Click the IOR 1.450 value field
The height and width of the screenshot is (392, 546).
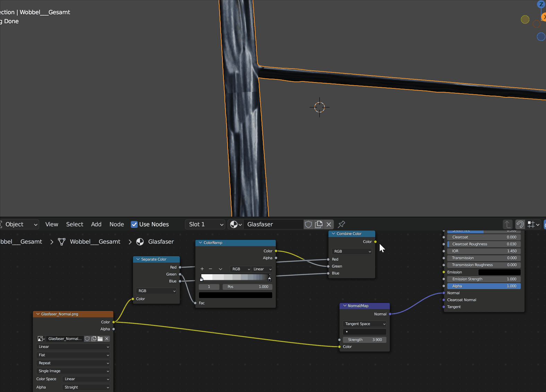[484, 251]
